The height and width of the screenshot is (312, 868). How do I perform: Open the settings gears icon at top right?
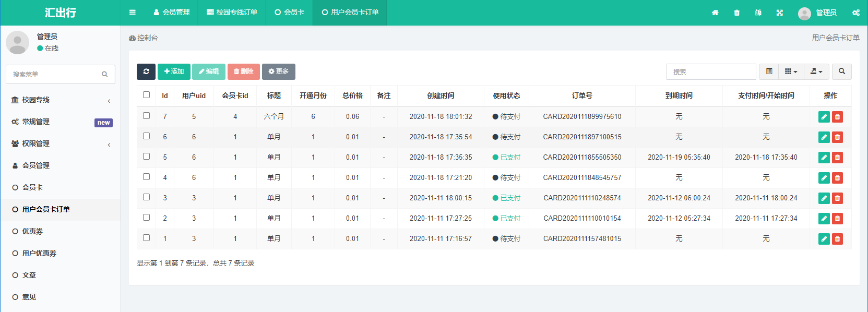click(856, 13)
